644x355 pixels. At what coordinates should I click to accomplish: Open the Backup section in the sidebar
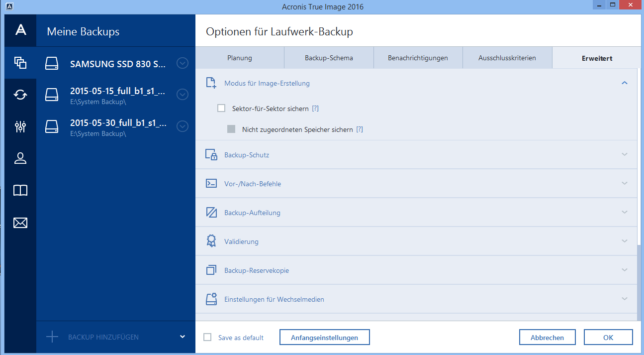pyautogui.click(x=20, y=63)
